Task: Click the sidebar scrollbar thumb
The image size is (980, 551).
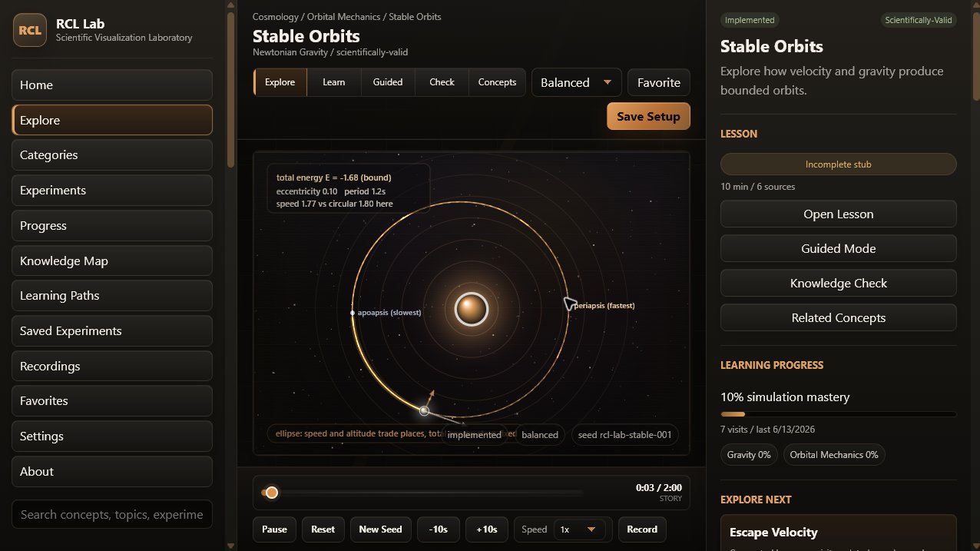Action: coord(231,89)
